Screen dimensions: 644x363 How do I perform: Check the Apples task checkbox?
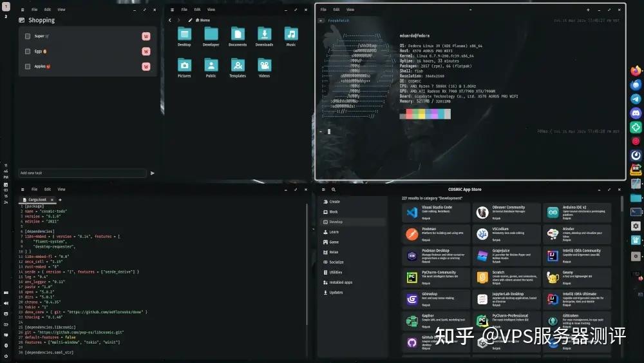click(28, 66)
